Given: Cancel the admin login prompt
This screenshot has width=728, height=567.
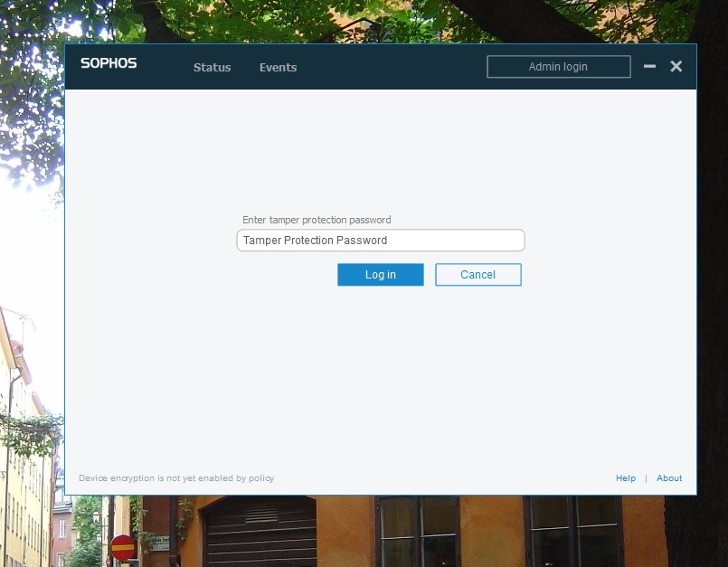Looking at the screenshot, I should tap(477, 274).
